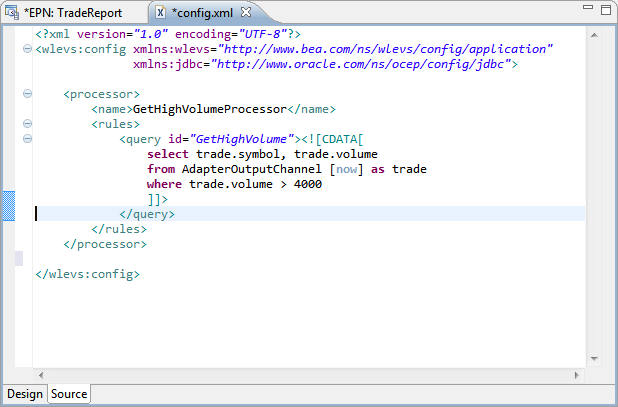Image resolution: width=618 pixels, height=407 pixels.
Task: Collapse the query element fold
Action: tap(27, 139)
